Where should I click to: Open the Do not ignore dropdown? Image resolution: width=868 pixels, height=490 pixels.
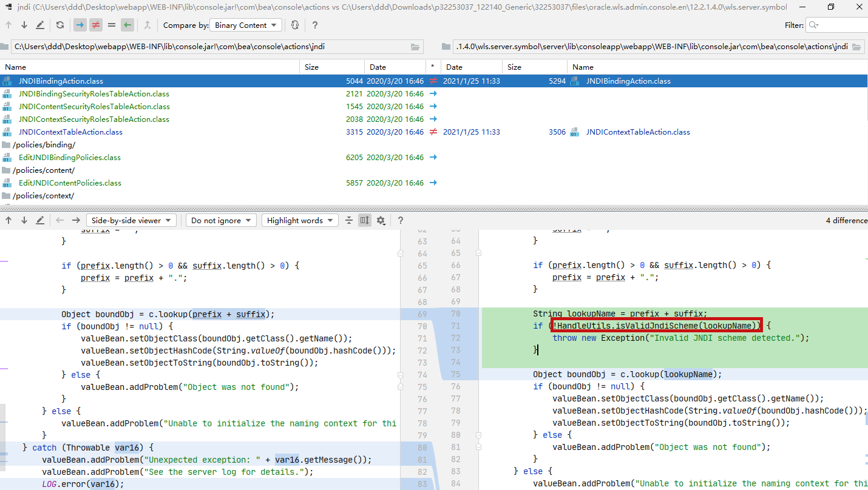pyautogui.click(x=222, y=220)
